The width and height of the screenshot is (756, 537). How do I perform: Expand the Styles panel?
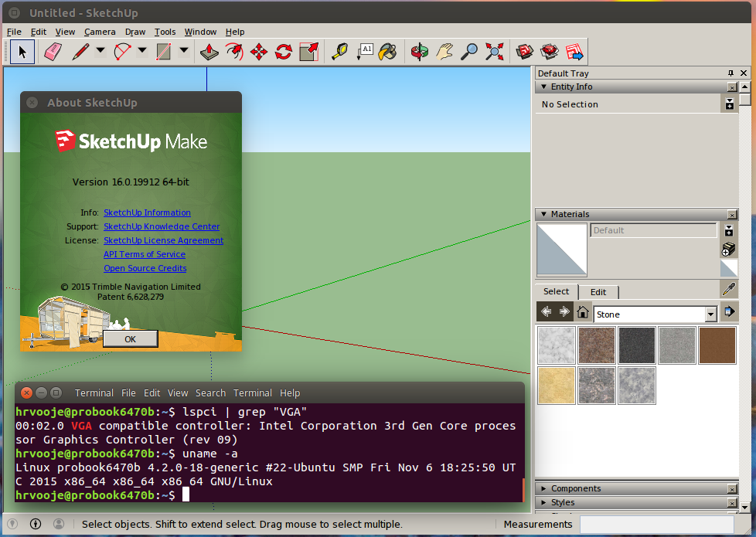pos(544,502)
